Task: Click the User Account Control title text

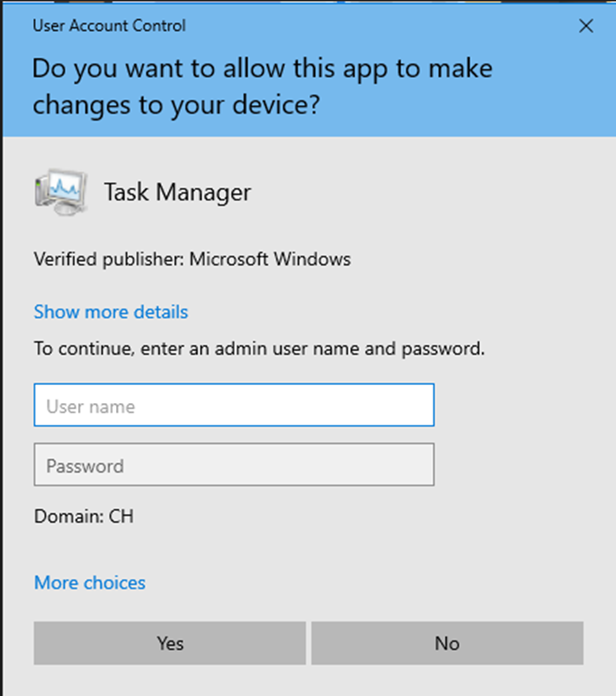Action: pyautogui.click(x=109, y=26)
